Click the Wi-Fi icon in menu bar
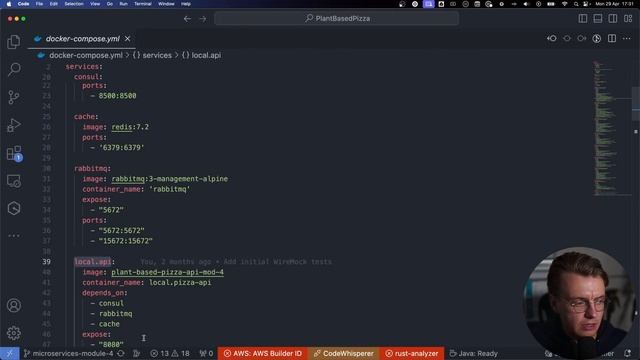The height and width of the screenshot is (360, 640). (564, 4)
